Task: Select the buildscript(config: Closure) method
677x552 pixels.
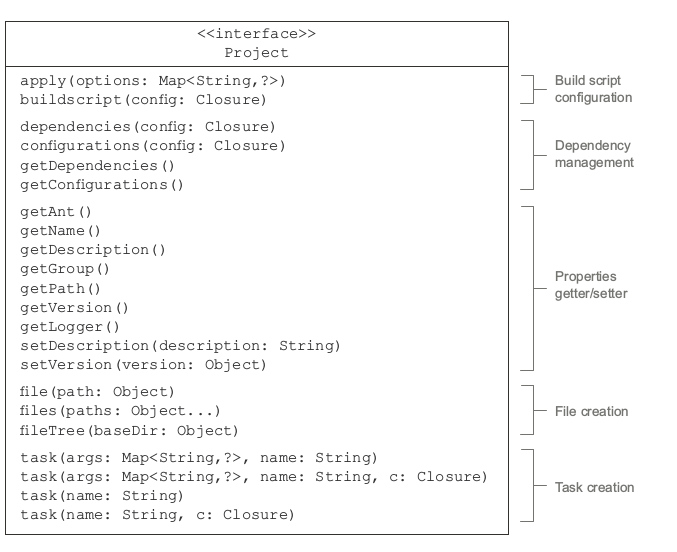Action: (144, 99)
